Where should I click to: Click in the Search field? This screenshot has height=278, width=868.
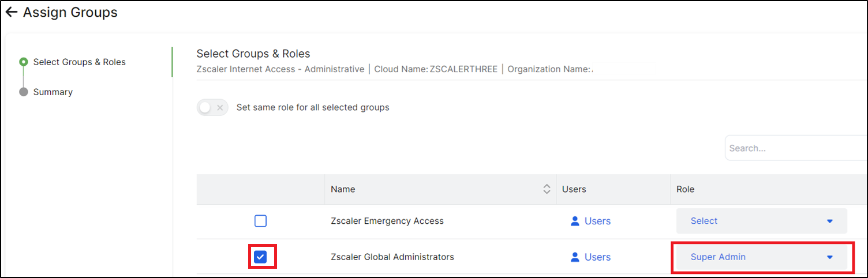794,148
